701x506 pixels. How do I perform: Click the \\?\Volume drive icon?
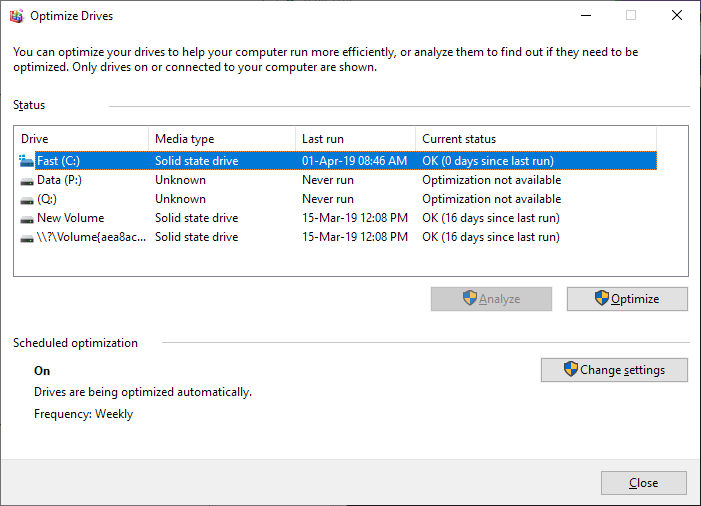27,238
